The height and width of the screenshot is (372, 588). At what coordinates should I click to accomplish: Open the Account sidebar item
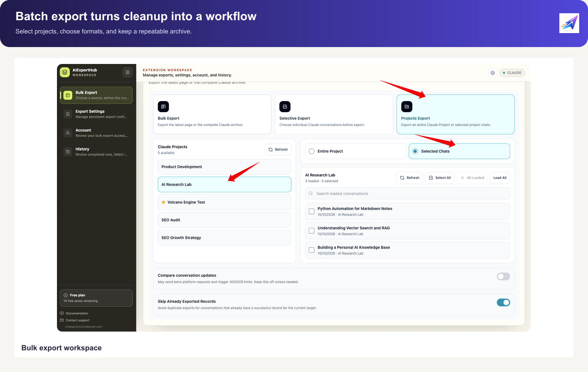click(96, 133)
